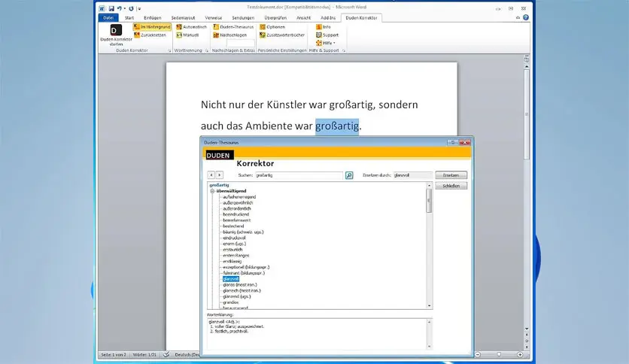Click the Redo icon in the quick access toolbar
This screenshot has height=364, width=629.
(131, 8)
